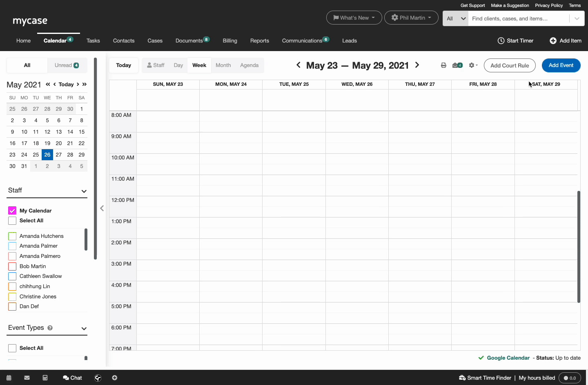The image size is (588, 385).
Task: Click the print calendar icon
Action: coord(443,65)
